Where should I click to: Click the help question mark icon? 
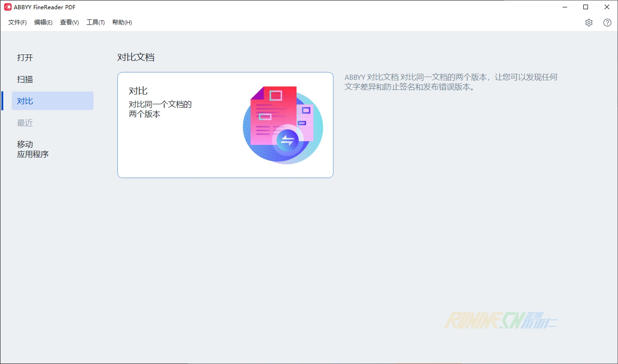tap(607, 23)
